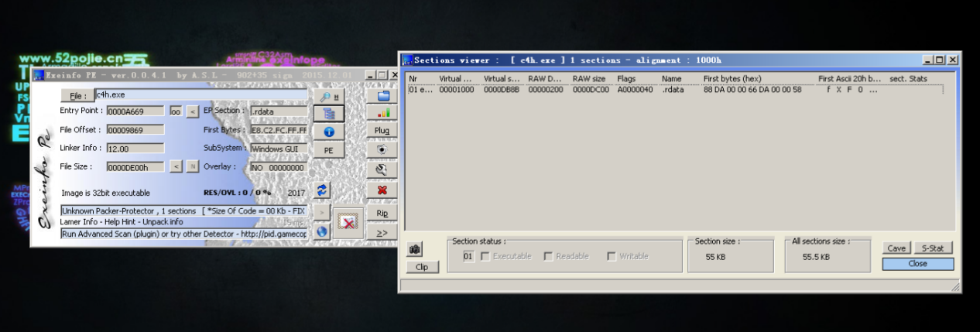Click the camera icon in Sections viewer
This screenshot has height=332, width=980.
(416, 250)
